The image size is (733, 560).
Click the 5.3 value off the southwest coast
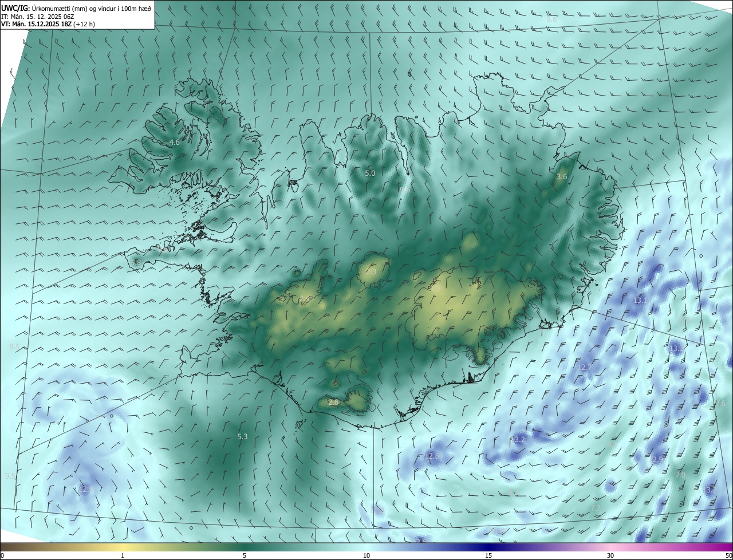tap(242, 437)
